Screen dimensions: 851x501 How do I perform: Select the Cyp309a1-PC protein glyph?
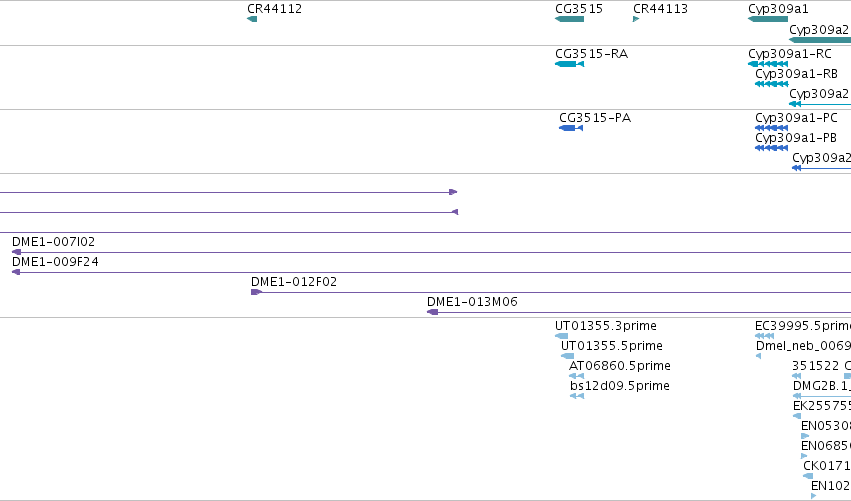pos(771,128)
